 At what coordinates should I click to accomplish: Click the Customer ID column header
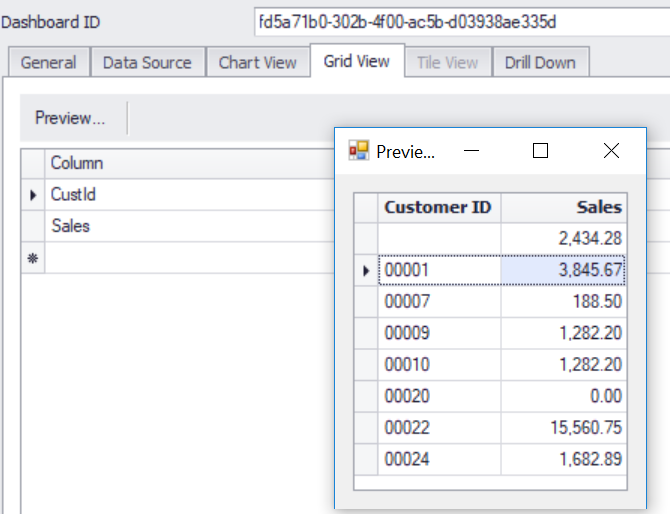click(439, 208)
